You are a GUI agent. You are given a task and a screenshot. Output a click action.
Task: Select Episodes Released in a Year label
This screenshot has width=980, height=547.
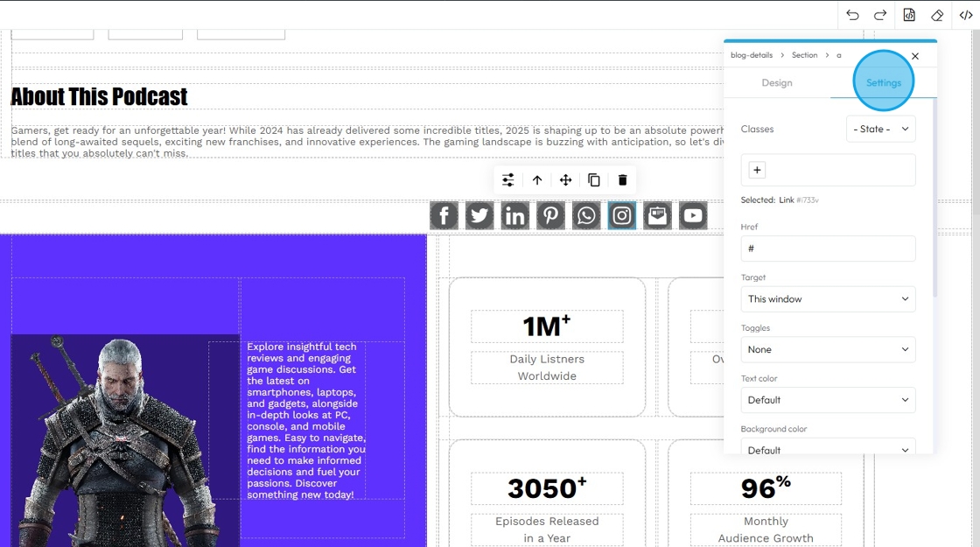[547, 529]
